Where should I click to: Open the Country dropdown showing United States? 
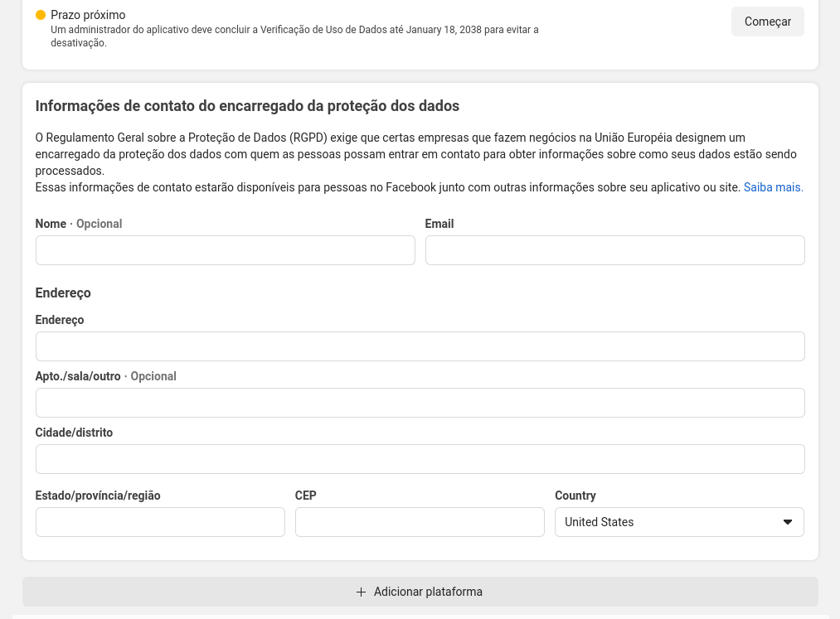point(679,522)
